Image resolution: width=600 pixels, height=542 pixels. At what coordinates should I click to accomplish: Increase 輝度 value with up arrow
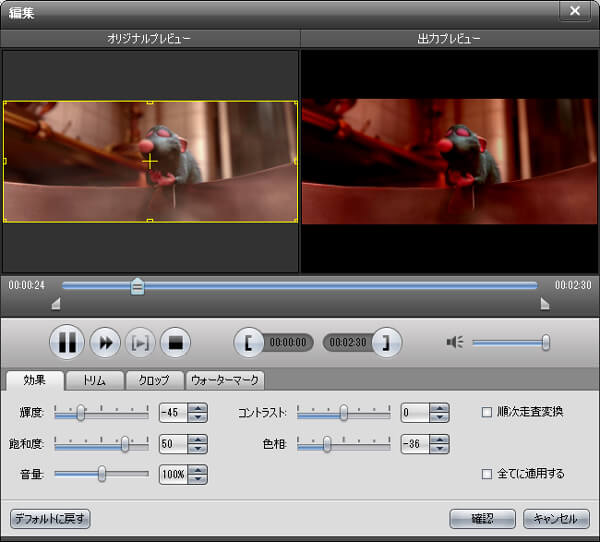tap(197, 408)
